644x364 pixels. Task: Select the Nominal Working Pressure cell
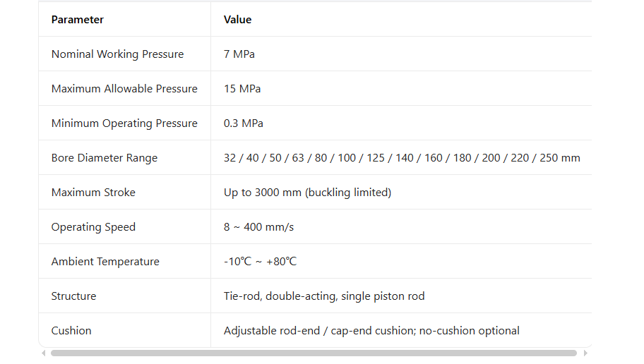[117, 54]
